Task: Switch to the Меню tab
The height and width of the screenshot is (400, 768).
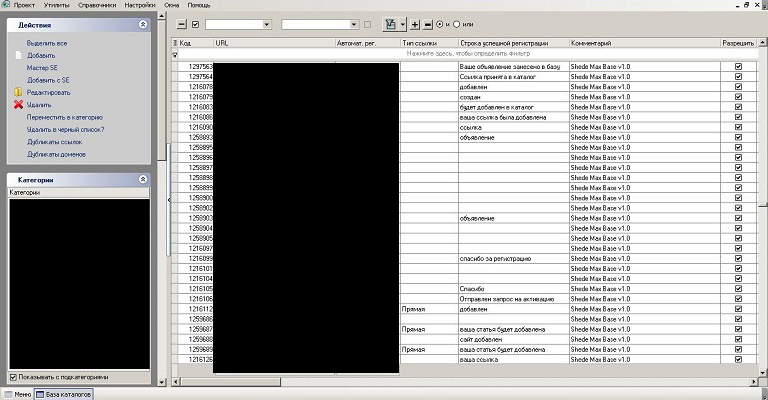Action: [22, 394]
